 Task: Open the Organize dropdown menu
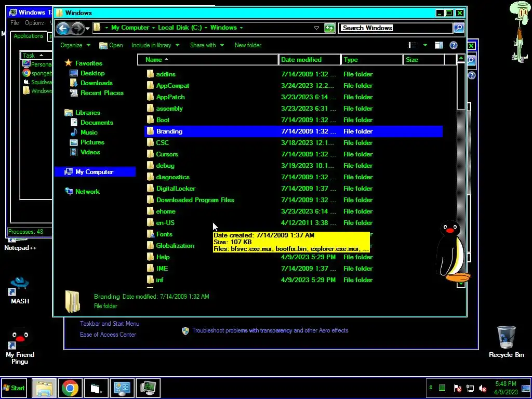(x=75, y=45)
